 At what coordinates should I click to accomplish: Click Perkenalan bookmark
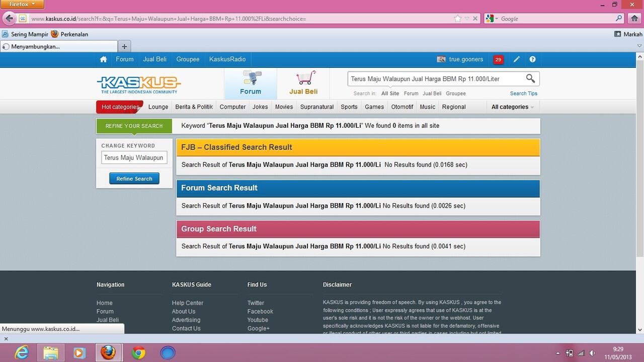pos(70,34)
